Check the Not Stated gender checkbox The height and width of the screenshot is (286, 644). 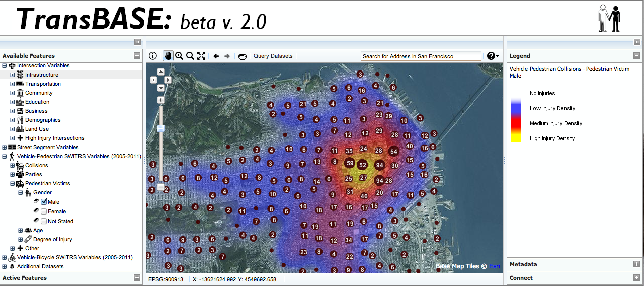coord(44,221)
